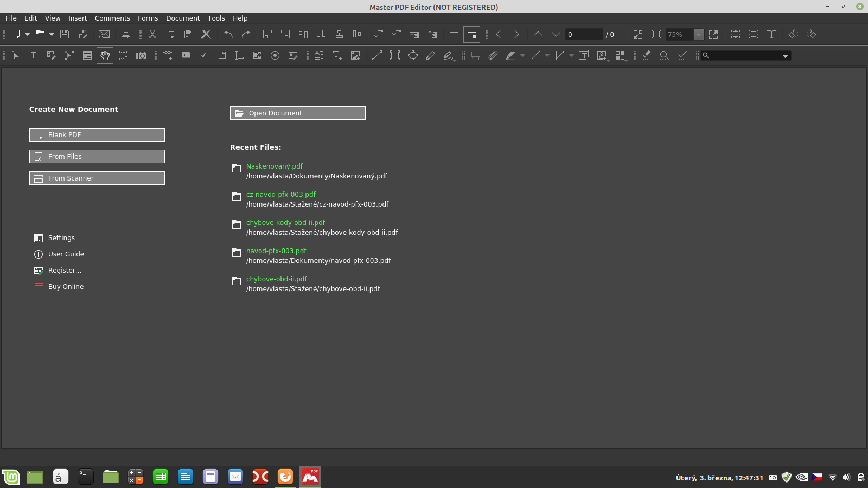Select the Attach File paperclip tool

(493, 55)
